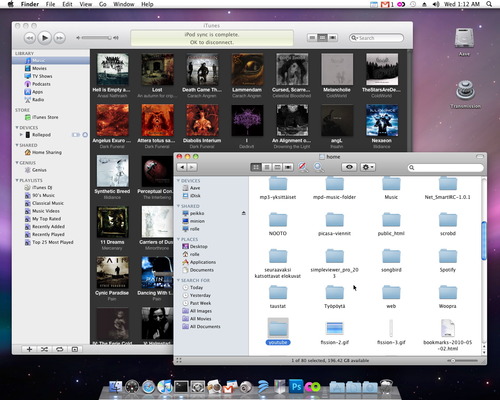Collapse the DEVICES section in iTunes

(x=17, y=128)
